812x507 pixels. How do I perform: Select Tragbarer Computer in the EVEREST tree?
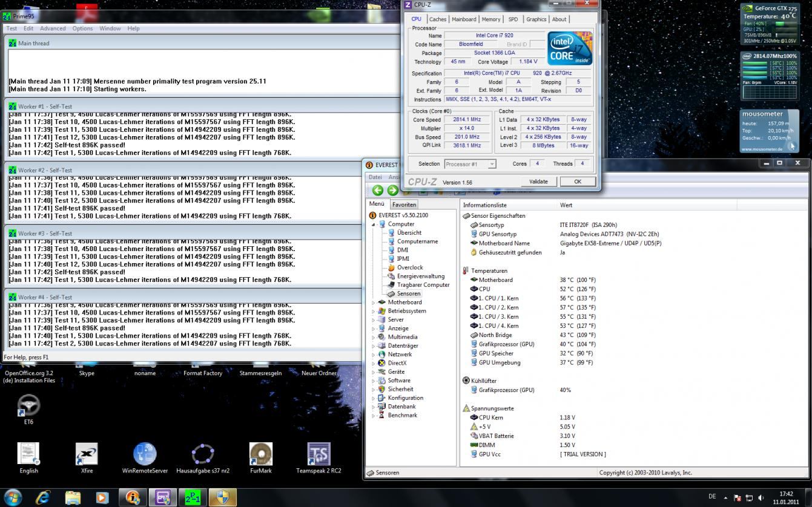coord(423,285)
